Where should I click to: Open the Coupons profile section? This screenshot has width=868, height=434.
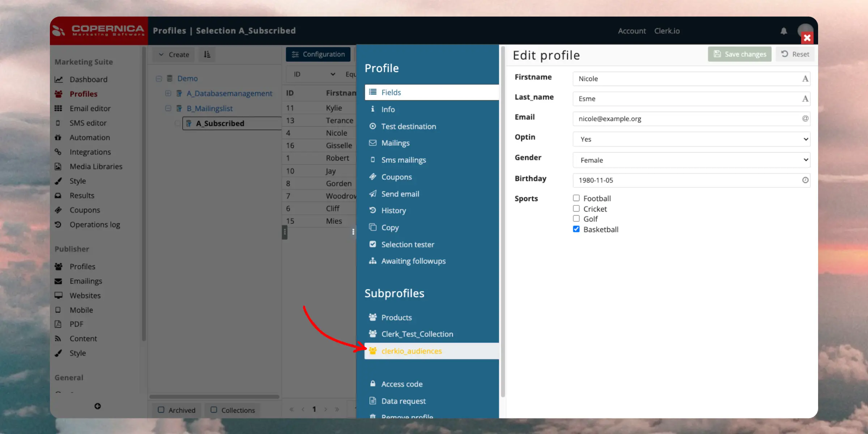tap(396, 177)
